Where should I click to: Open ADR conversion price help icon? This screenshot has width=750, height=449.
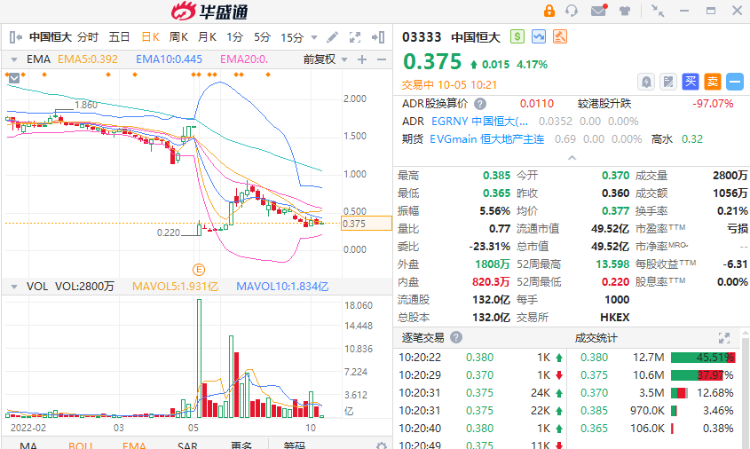pos(480,104)
